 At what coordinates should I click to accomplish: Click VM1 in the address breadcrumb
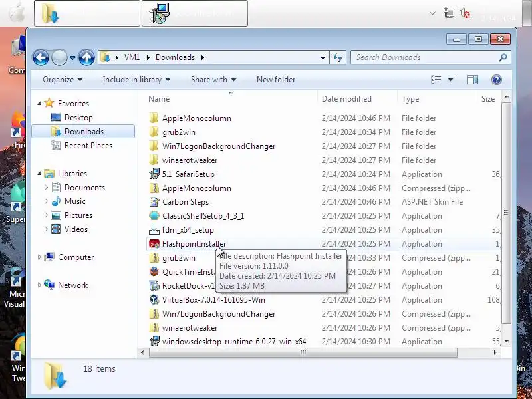tap(132, 57)
